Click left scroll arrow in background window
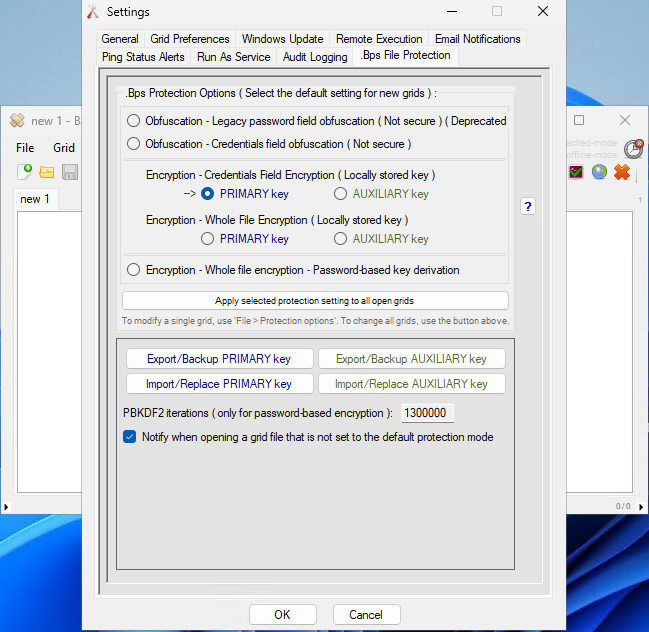The image size is (649, 632). click(x=6, y=507)
